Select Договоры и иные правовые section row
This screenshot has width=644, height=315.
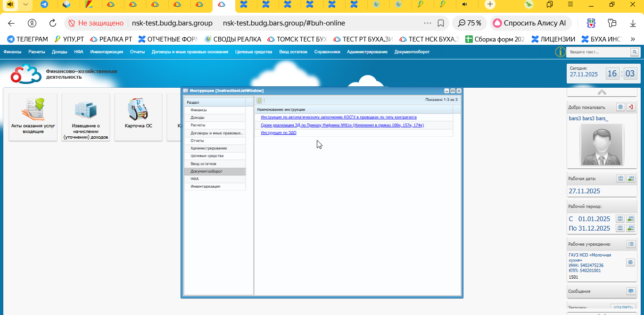coord(215,133)
